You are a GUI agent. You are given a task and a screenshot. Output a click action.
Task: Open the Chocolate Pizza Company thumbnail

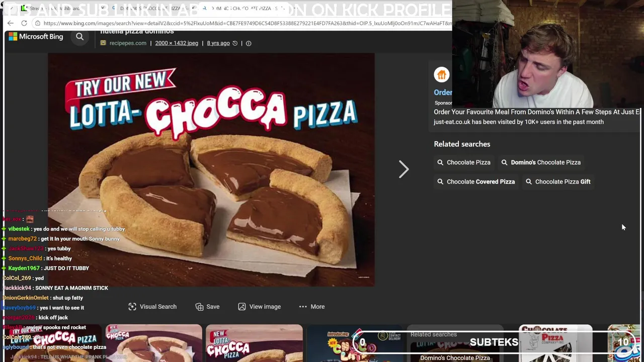click(x=555, y=343)
